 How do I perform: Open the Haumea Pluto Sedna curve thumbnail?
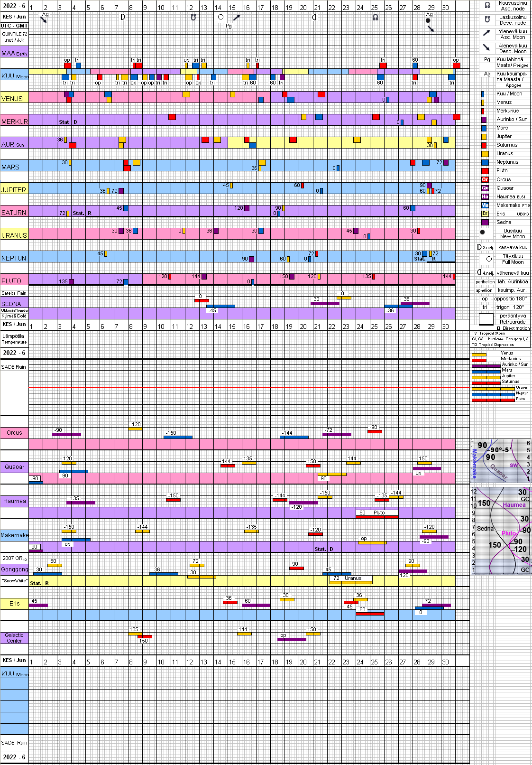[501, 531]
